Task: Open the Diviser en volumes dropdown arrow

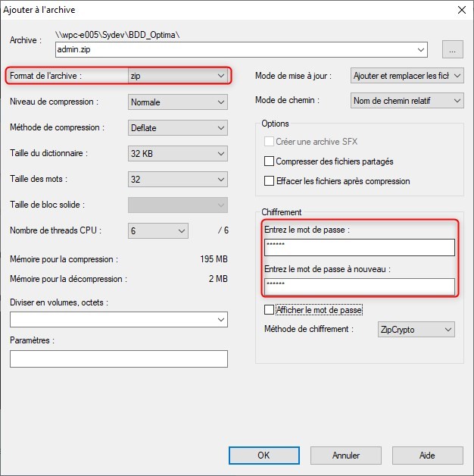Action: pyautogui.click(x=221, y=320)
